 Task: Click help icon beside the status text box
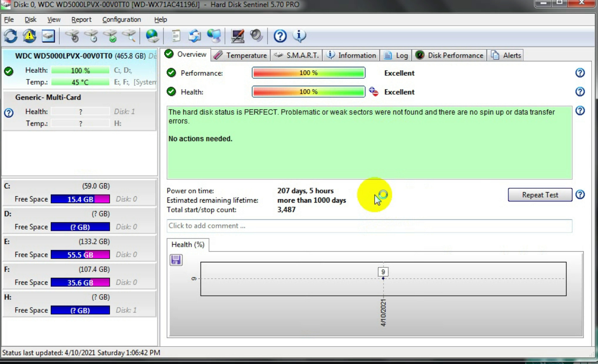point(580,111)
